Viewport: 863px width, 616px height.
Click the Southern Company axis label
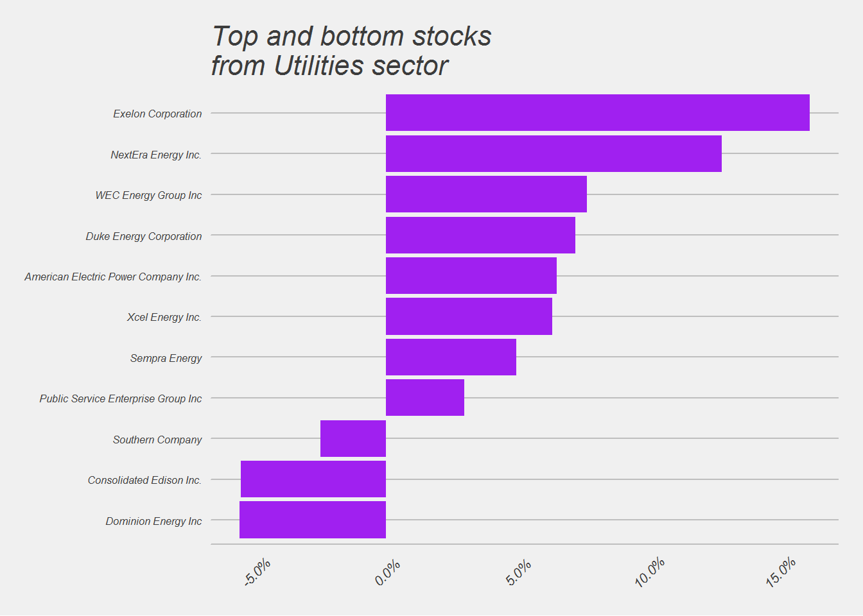pos(157,440)
